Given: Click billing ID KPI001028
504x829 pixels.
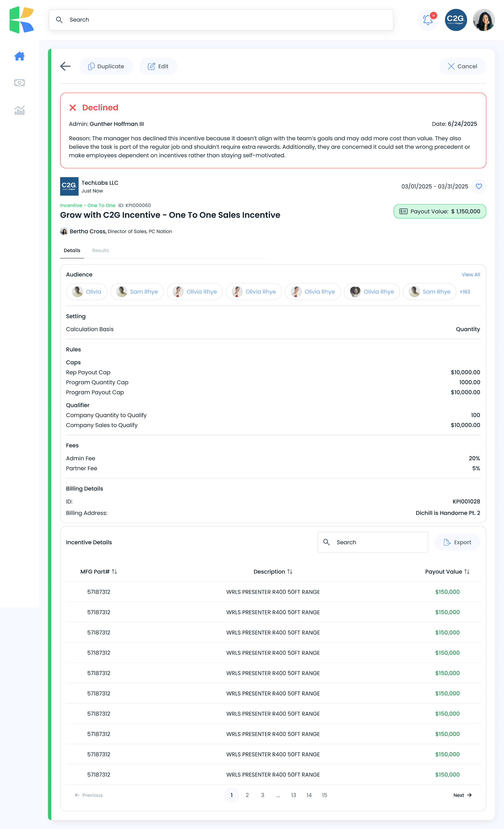Looking at the screenshot, I should point(466,501).
